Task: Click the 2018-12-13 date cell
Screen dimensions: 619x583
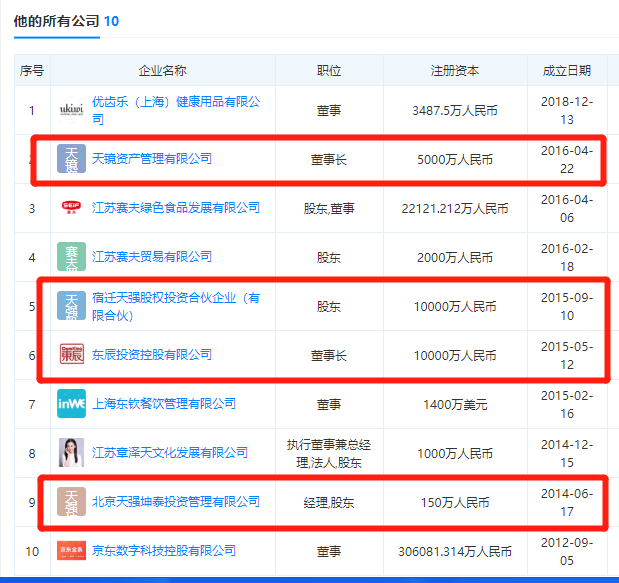Action: pyautogui.click(x=567, y=111)
